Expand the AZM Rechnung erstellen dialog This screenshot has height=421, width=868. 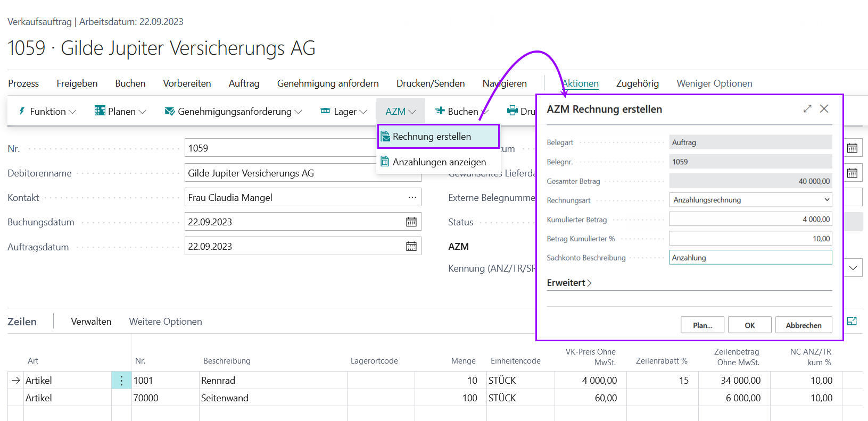coord(807,109)
